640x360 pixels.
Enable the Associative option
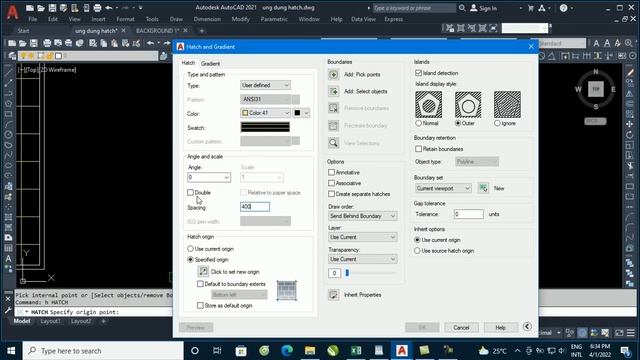coord(331,183)
